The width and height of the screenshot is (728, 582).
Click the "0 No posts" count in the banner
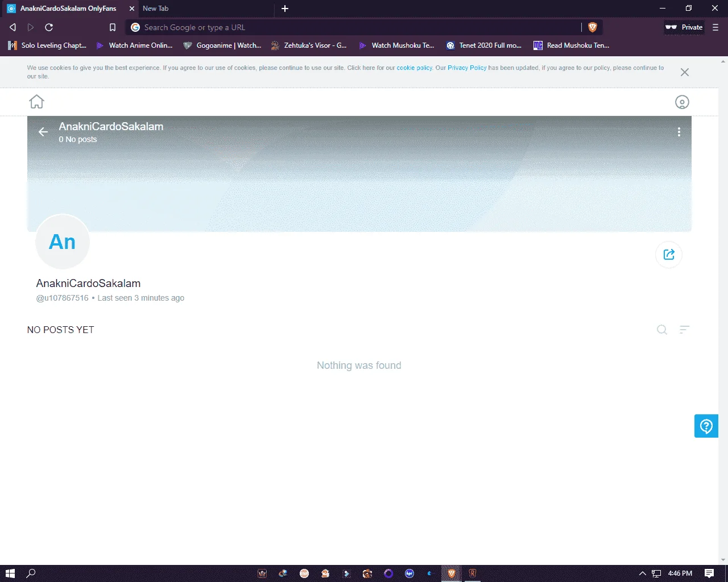(x=78, y=139)
